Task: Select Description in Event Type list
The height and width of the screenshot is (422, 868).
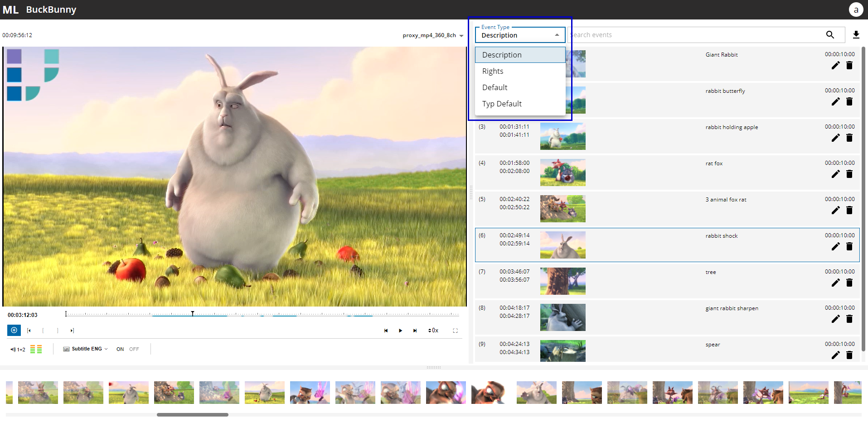Action: [520, 55]
